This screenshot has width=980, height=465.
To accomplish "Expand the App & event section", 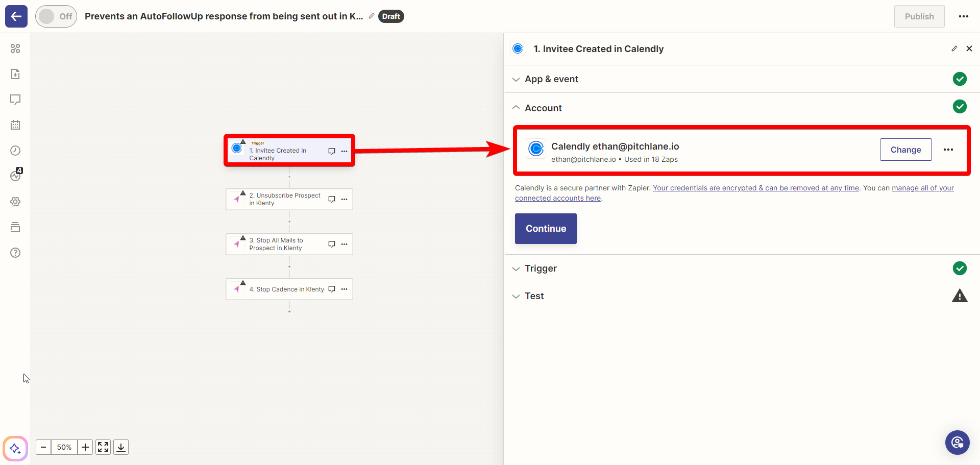I will pyautogui.click(x=742, y=79).
